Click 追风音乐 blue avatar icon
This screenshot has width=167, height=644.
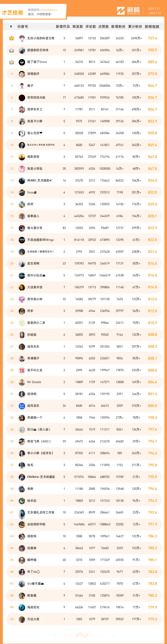point(22,406)
